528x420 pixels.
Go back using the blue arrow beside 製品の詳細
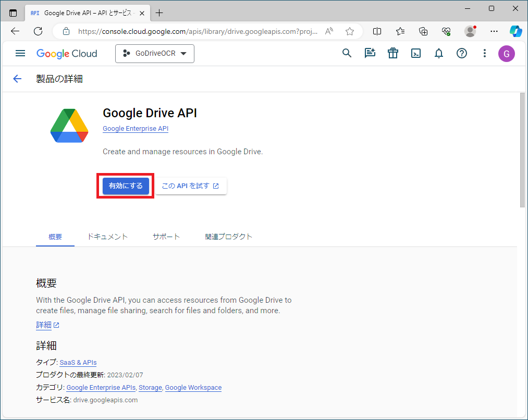pos(17,79)
